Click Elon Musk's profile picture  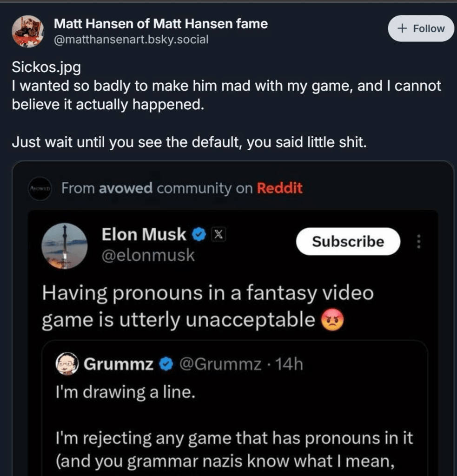tap(65, 246)
